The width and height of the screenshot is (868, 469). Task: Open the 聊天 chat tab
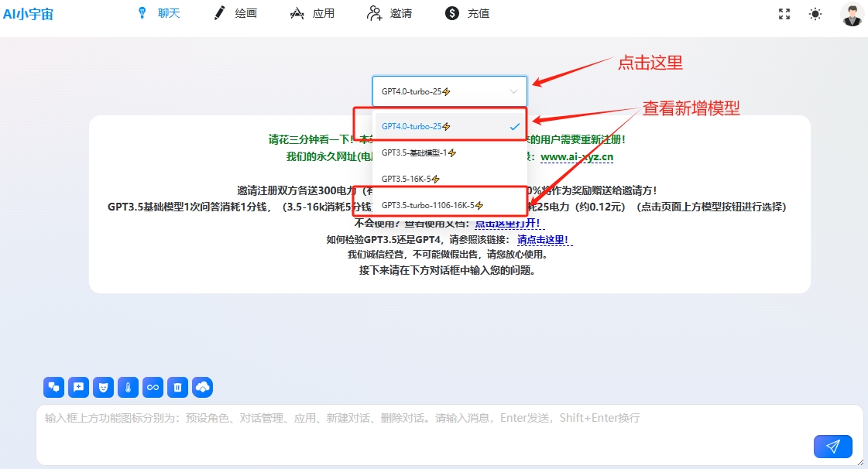[x=158, y=13]
